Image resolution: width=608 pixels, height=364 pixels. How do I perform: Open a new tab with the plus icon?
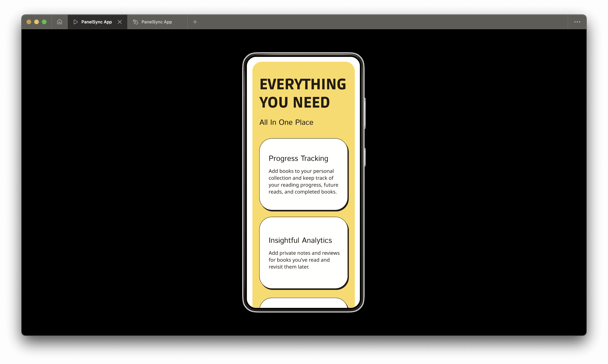[x=195, y=22]
